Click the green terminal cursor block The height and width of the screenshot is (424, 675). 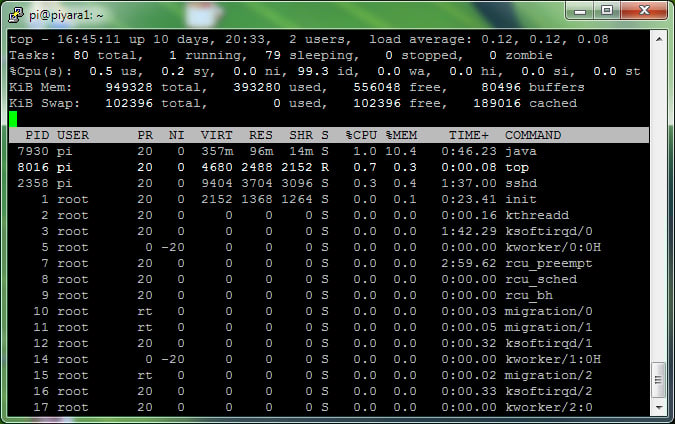13,119
